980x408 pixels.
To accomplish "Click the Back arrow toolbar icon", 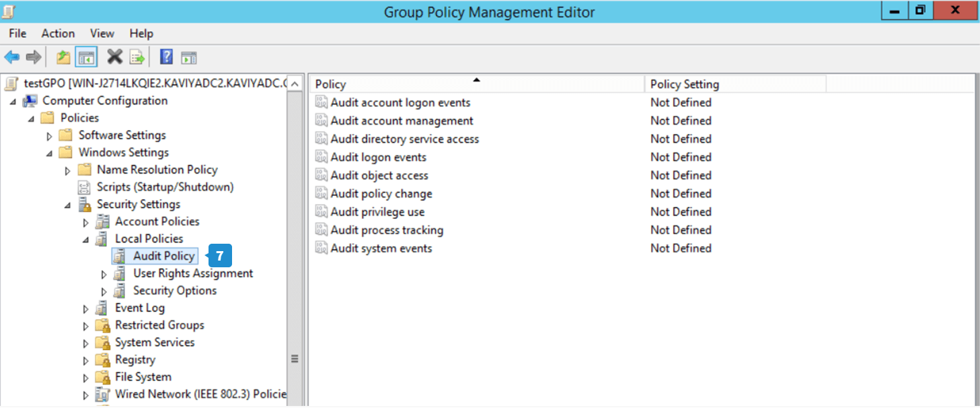I will [x=12, y=57].
